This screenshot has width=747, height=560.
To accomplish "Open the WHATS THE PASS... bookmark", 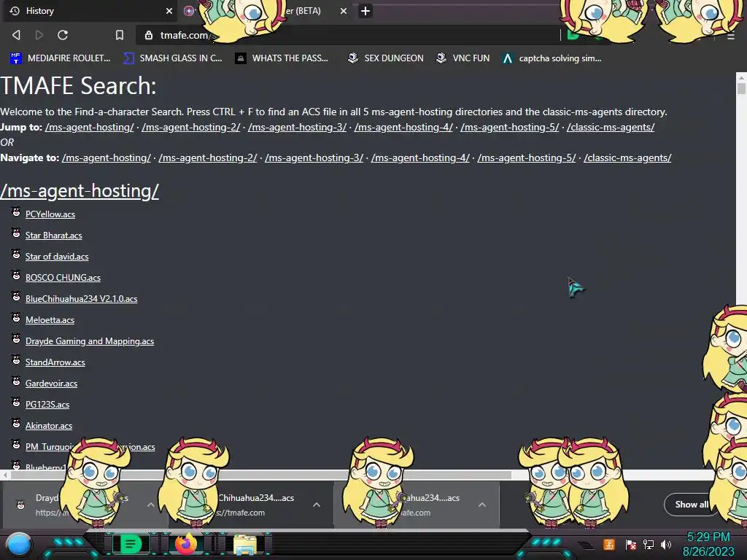I will click(x=282, y=58).
